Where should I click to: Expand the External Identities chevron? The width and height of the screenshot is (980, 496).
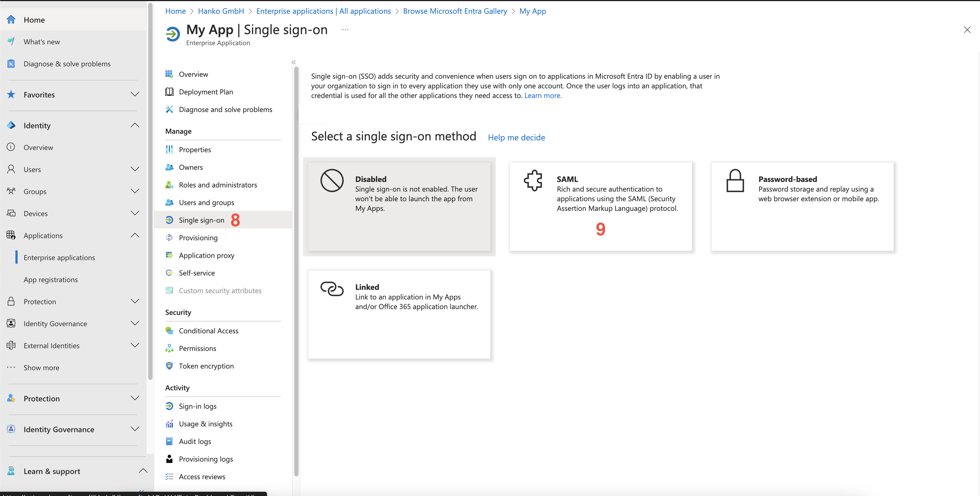(135, 345)
